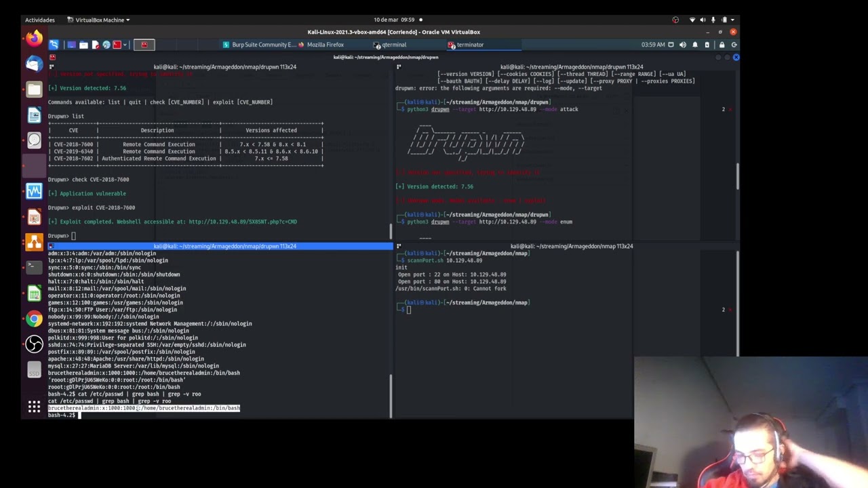Click the bottom-right terminal vertical scrollbar
The width and height of the screenshot is (868, 488).
click(x=737, y=303)
